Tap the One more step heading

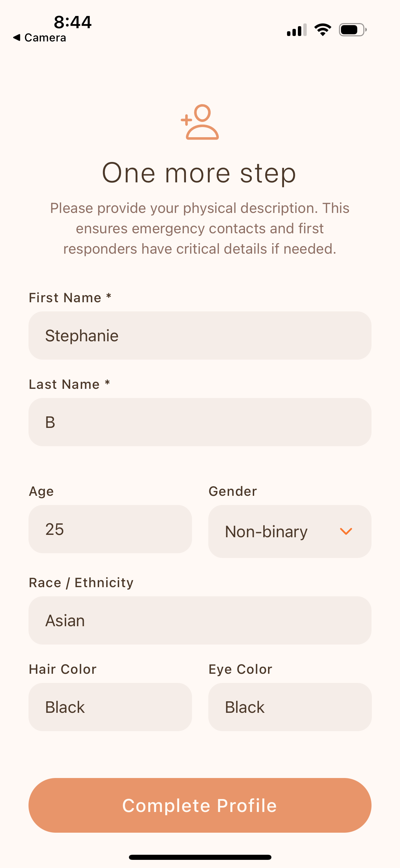click(199, 173)
